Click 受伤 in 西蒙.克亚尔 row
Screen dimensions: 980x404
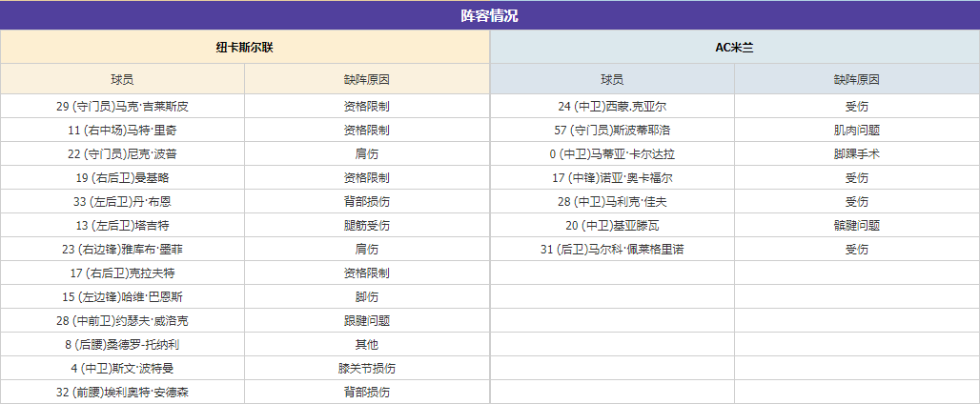[x=857, y=107]
